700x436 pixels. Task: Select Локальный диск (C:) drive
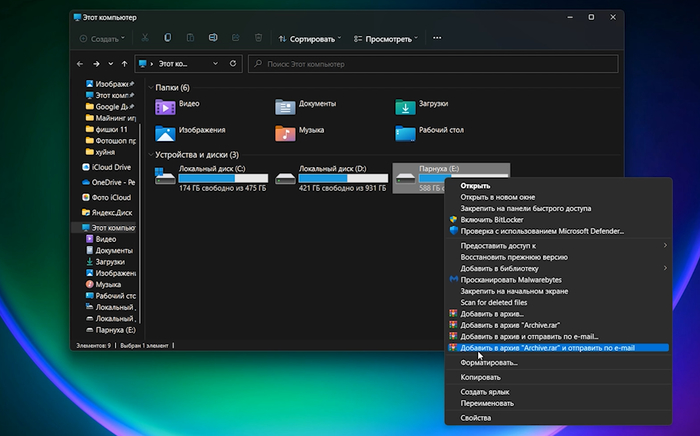[x=211, y=178]
